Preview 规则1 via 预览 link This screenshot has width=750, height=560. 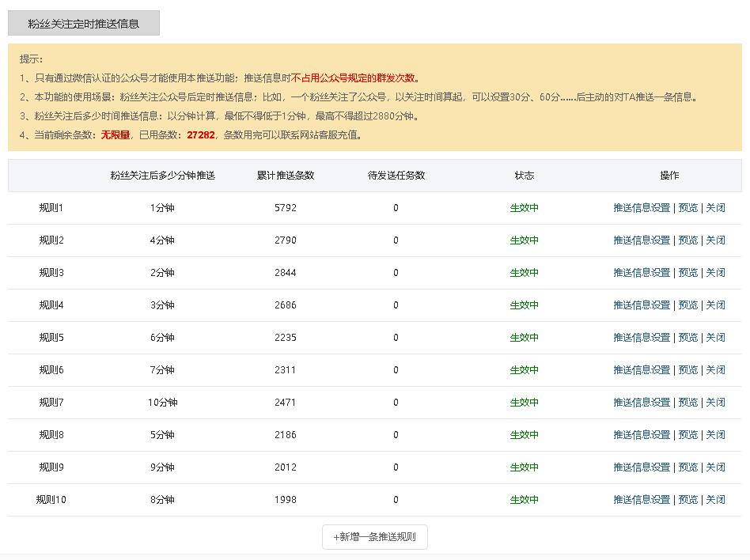687,207
